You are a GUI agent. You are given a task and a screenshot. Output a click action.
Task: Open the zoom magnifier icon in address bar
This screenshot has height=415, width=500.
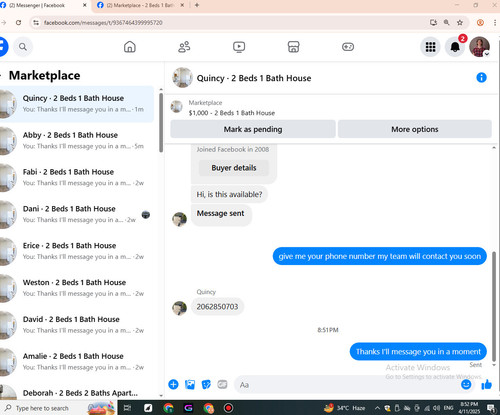point(446,23)
